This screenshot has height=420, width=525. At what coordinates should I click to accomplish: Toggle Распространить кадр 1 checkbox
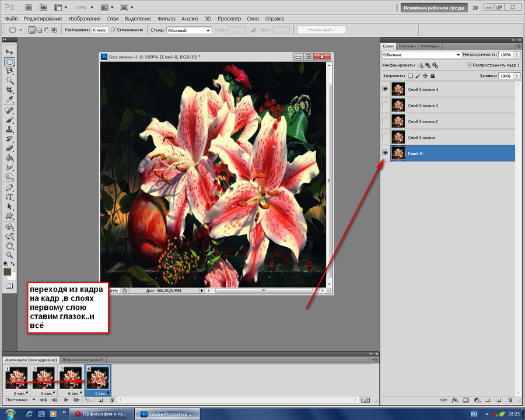click(x=470, y=65)
